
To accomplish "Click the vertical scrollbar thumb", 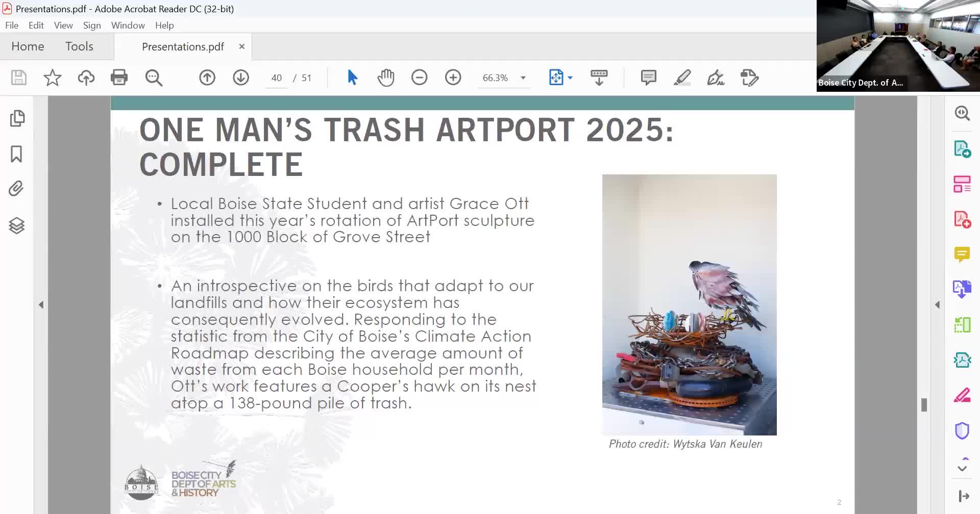I will [924, 405].
